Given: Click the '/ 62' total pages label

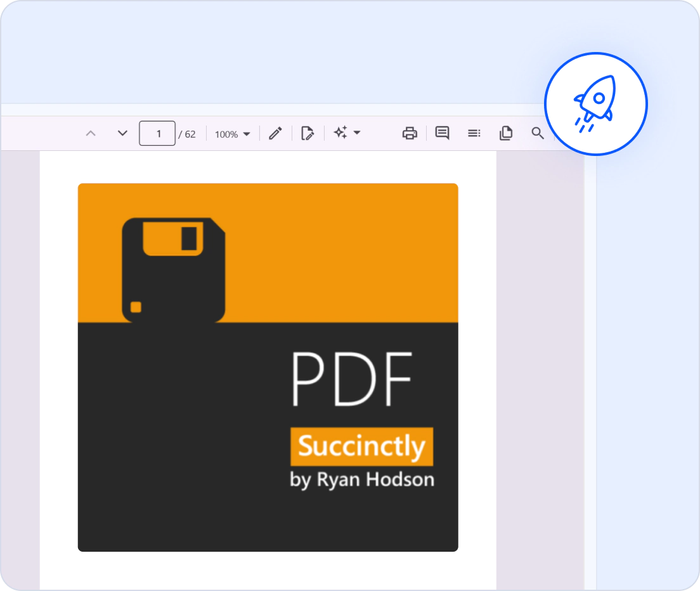Looking at the screenshot, I should tap(187, 134).
